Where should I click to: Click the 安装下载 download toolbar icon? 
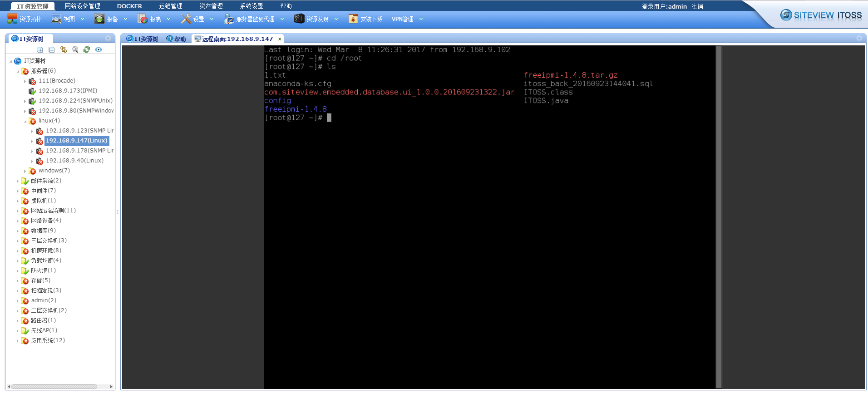353,19
